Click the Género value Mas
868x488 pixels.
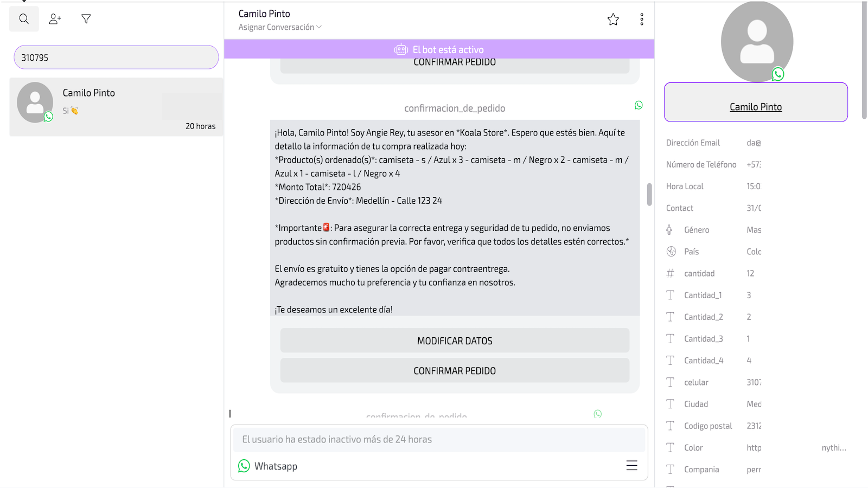754,230
